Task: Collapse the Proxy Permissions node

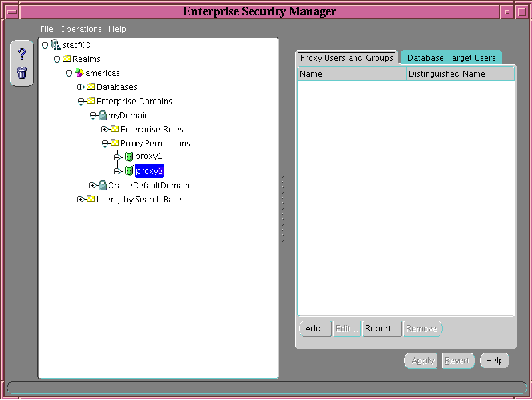Action: pos(105,144)
